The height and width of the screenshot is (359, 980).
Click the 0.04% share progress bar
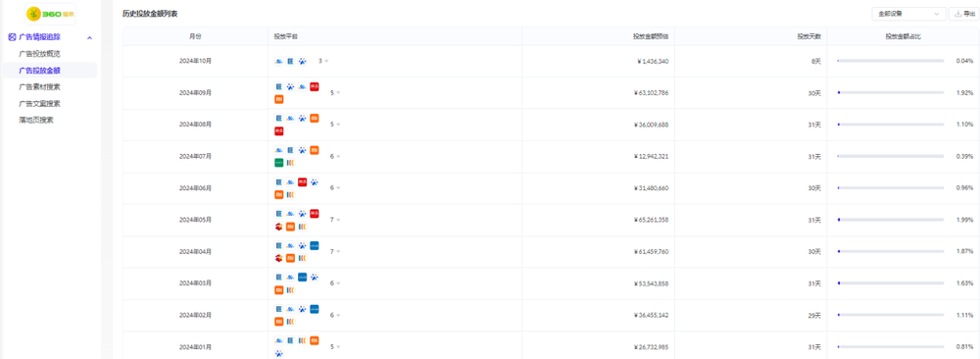[891, 61]
